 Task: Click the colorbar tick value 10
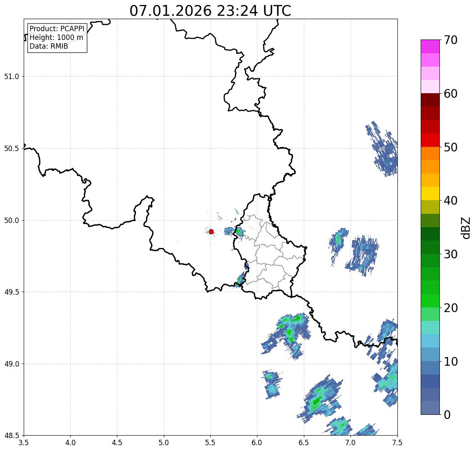(450, 362)
